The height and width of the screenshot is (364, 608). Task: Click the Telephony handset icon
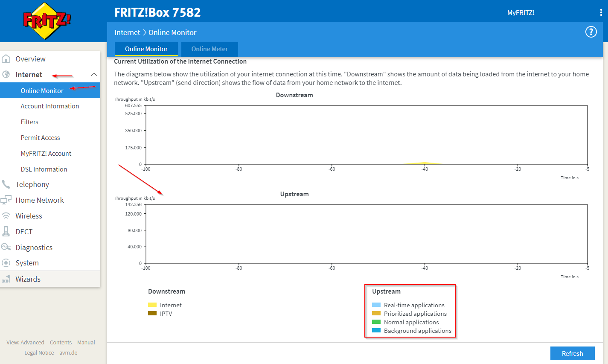6,184
